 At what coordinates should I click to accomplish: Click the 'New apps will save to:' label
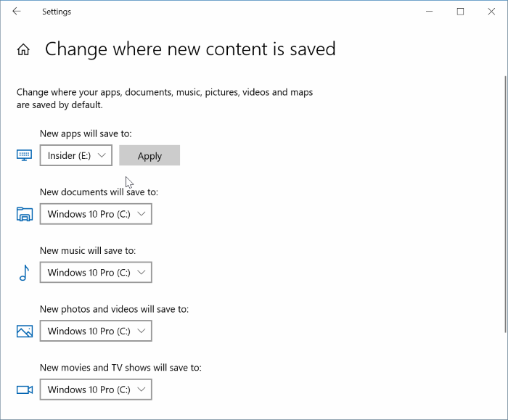[x=86, y=133]
